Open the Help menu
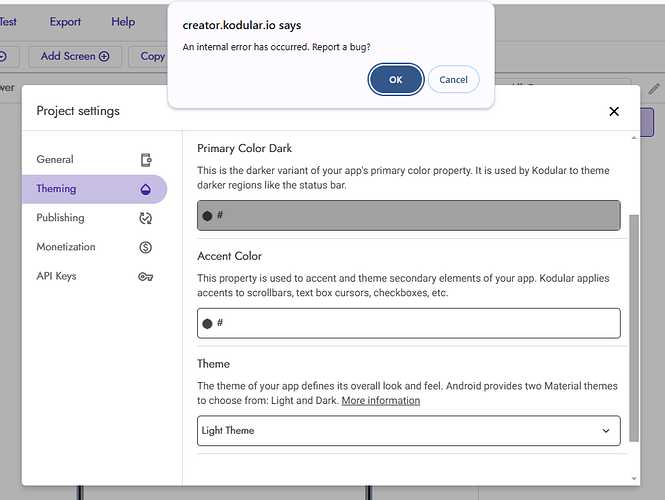The width and height of the screenshot is (665, 500). point(123,22)
